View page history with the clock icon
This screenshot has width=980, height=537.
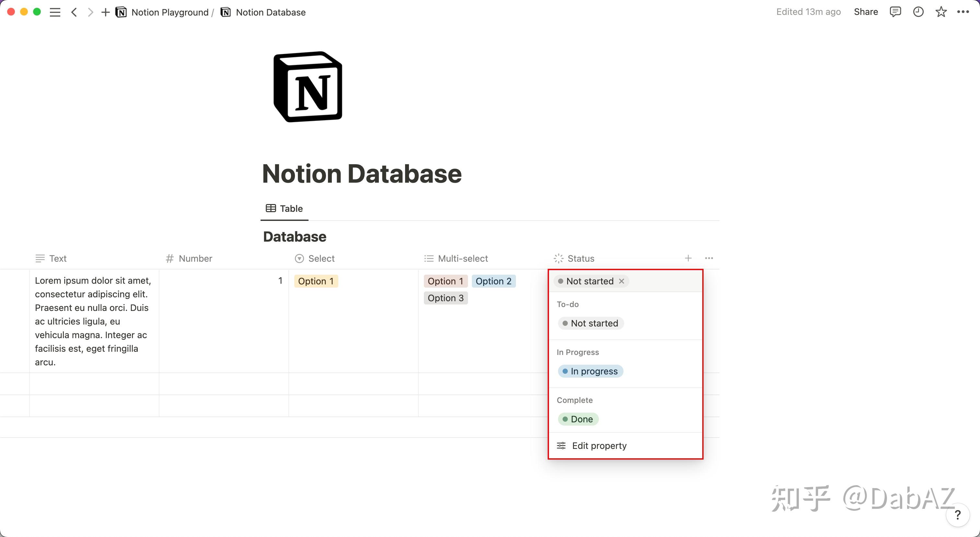(x=918, y=12)
